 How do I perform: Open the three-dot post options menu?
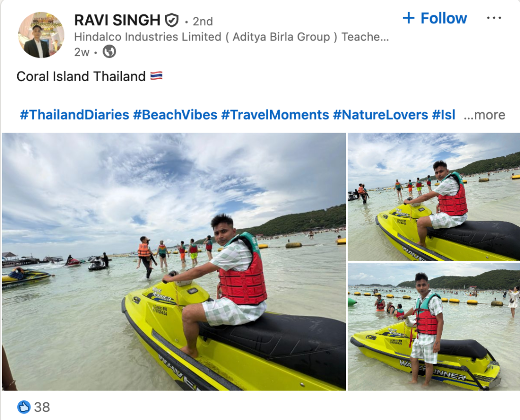click(494, 18)
